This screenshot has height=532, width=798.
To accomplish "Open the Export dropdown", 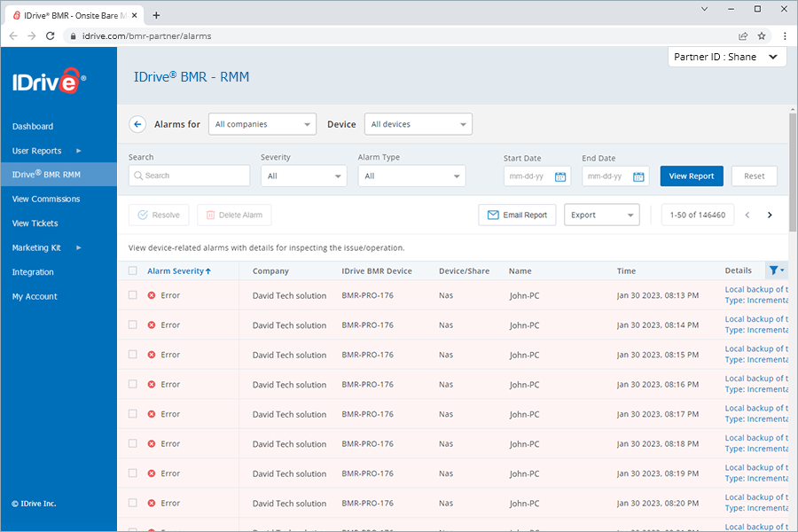I will click(x=601, y=215).
